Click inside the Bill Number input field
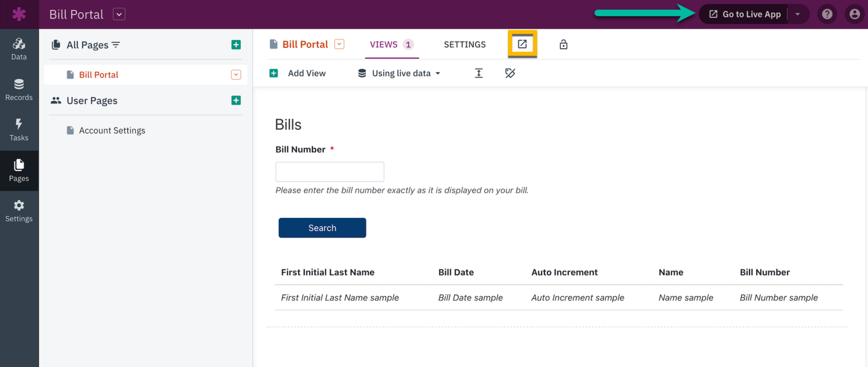868x367 pixels. (329, 172)
